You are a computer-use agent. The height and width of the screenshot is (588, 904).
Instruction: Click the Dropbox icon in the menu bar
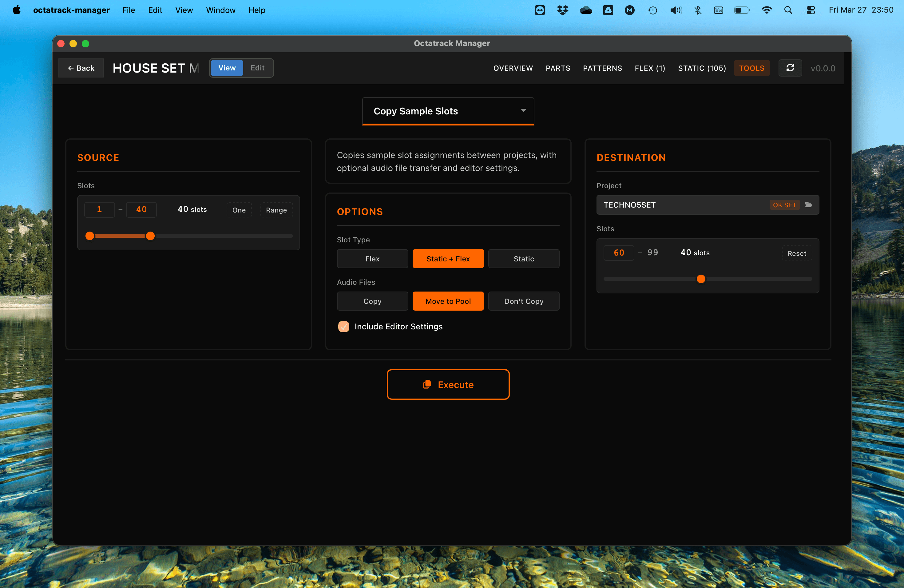pos(562,10)
